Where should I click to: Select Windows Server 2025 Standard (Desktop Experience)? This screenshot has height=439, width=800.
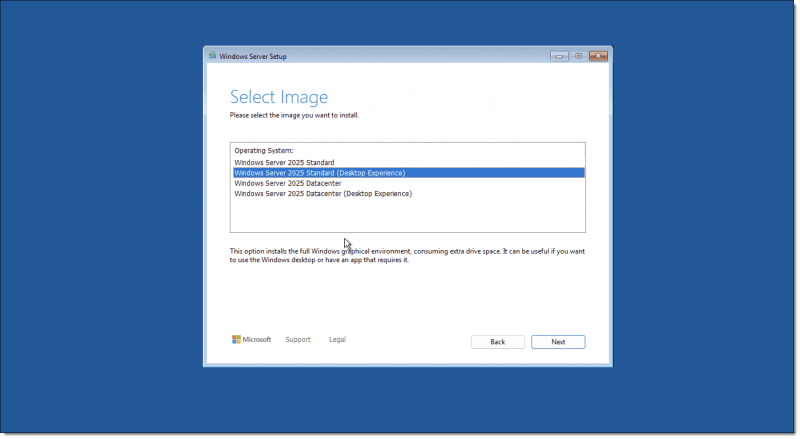point(409,173)
